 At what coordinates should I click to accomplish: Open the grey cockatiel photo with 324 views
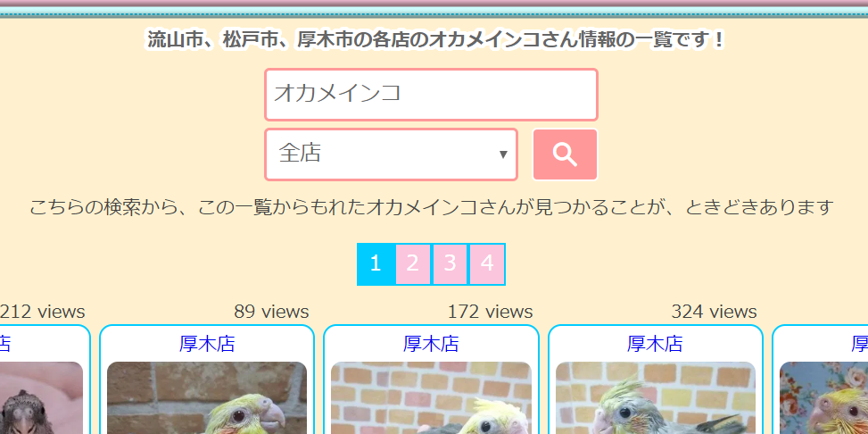[656, 398]
